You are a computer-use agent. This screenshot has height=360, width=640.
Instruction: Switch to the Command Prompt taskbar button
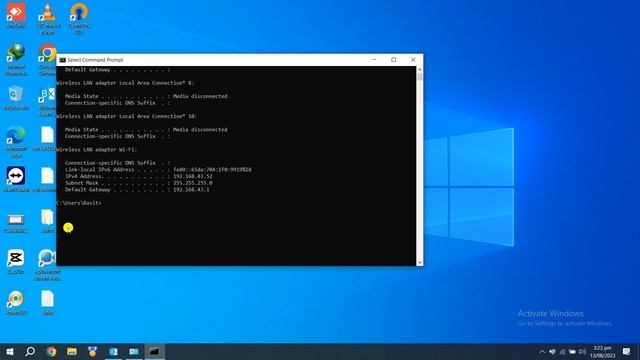[154, 351]
